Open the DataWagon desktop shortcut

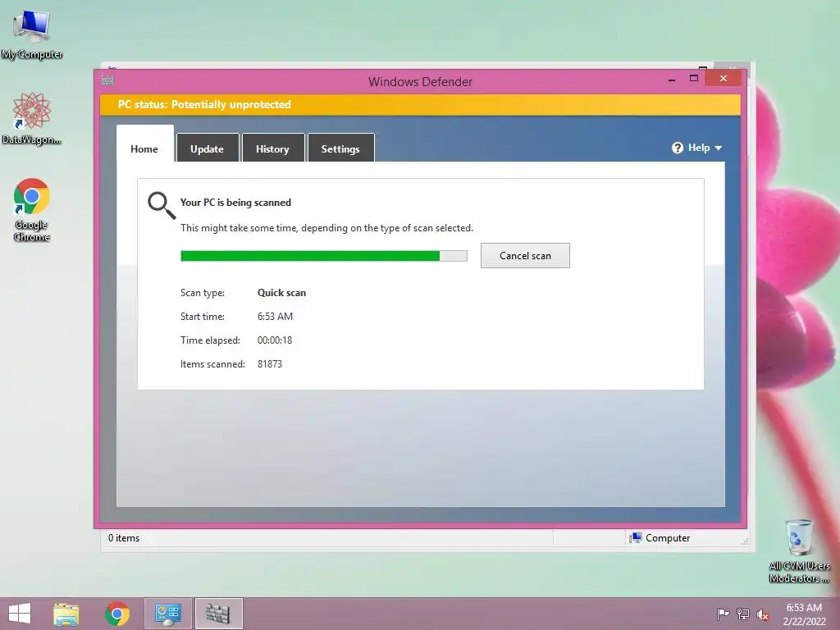tap(32, 118)
